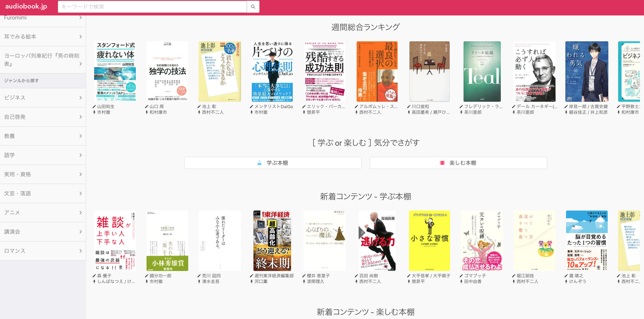Click narrator link 漆間理久

(x=316, y=281)
